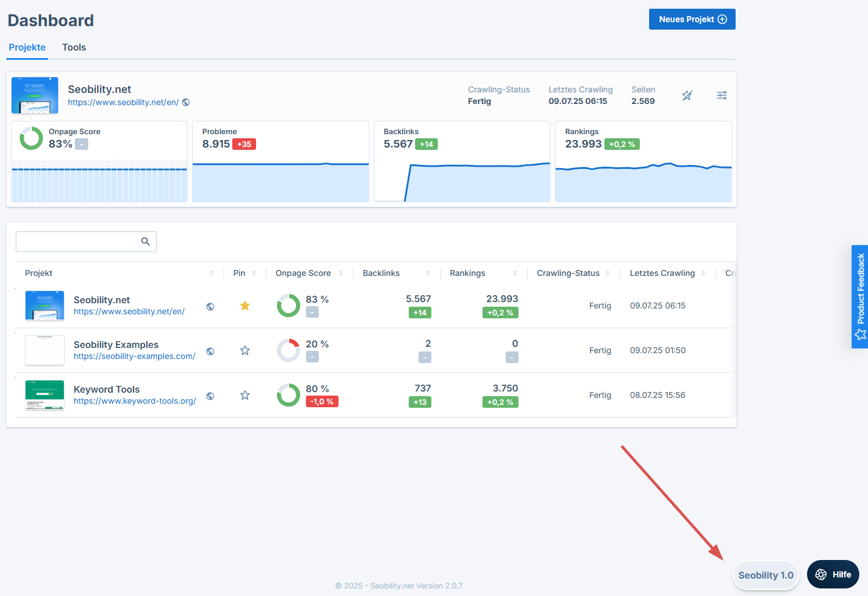
Task: Open the Product Feedback side tab
Action: [860, 297]
